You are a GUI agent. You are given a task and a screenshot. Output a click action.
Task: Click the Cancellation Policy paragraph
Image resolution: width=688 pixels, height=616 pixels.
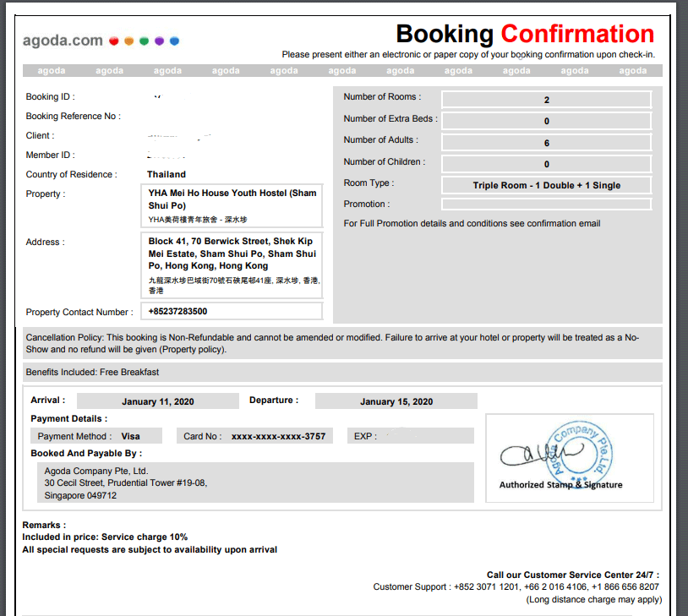click(332, 344)
